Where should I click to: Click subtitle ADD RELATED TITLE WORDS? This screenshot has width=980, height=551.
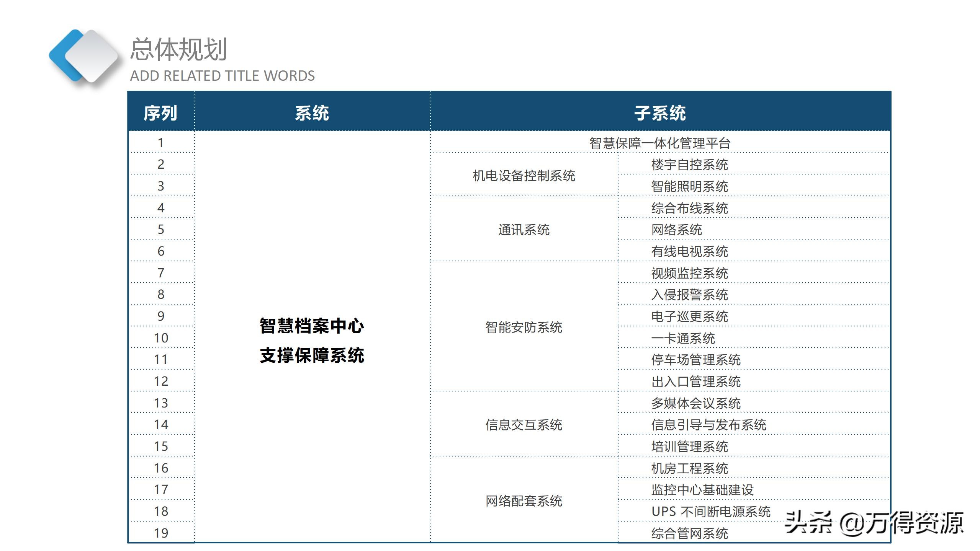point(223,76)
